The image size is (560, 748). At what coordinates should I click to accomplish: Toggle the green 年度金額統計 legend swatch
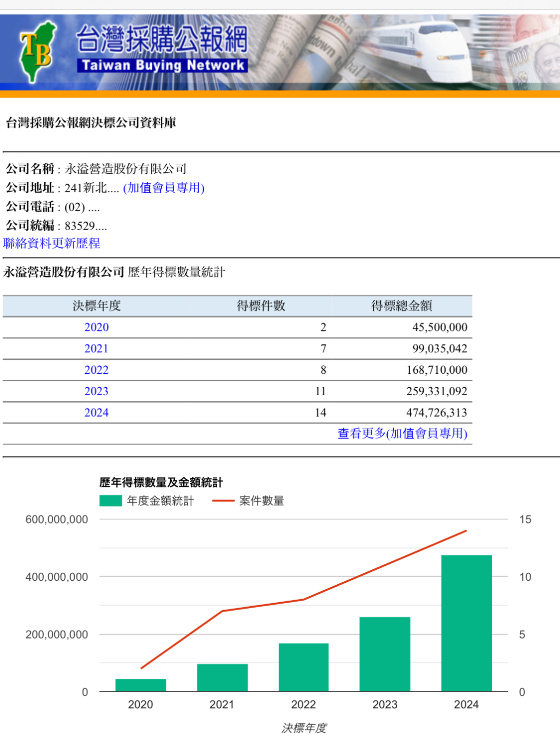[111, 501]
